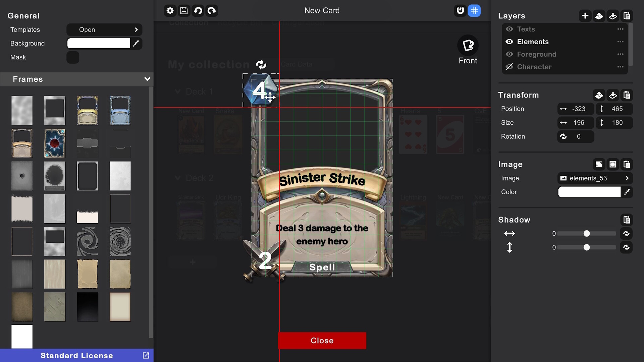Click the copy transform icon in Transform panel
The image size is (644, 362).
(x=627, y=95)
